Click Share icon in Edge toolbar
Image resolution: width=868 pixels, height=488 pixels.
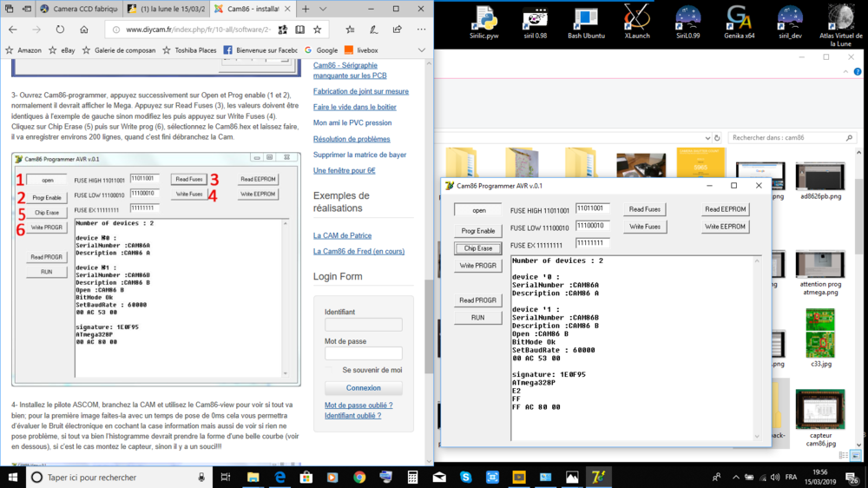pos(398,30)
